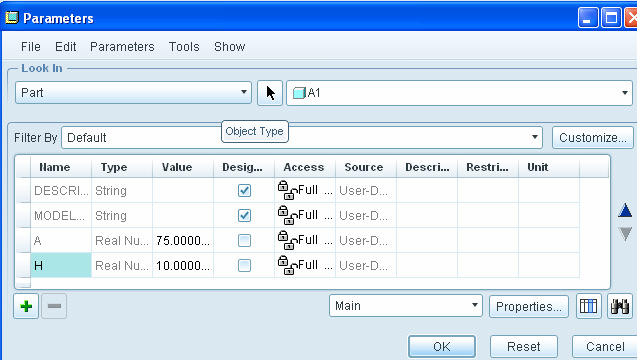Move parameter down with gray arrow

(x=625, y=234)
